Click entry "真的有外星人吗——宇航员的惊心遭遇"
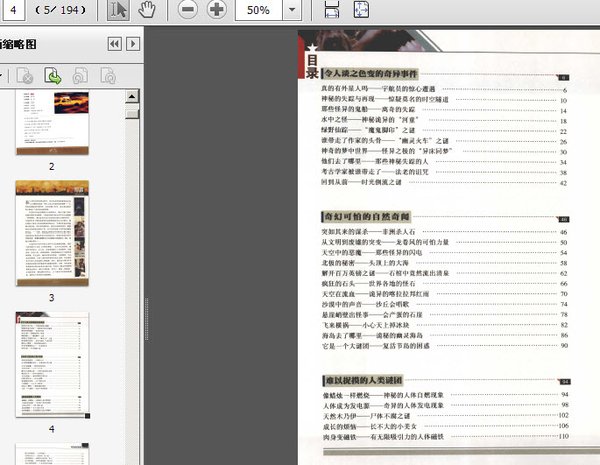Image resolution: width=600 pixels, height=465 pixels. (x=378, y=89)
